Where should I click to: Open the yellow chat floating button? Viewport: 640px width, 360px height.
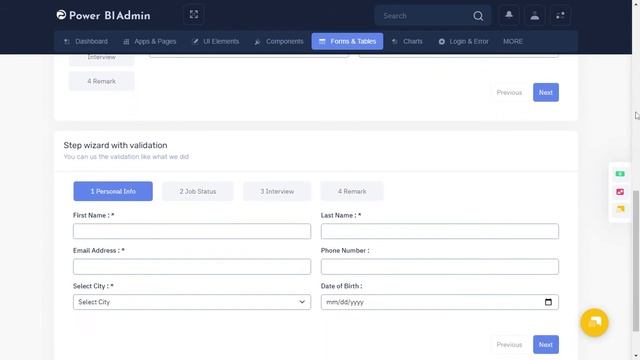point(594,322)
